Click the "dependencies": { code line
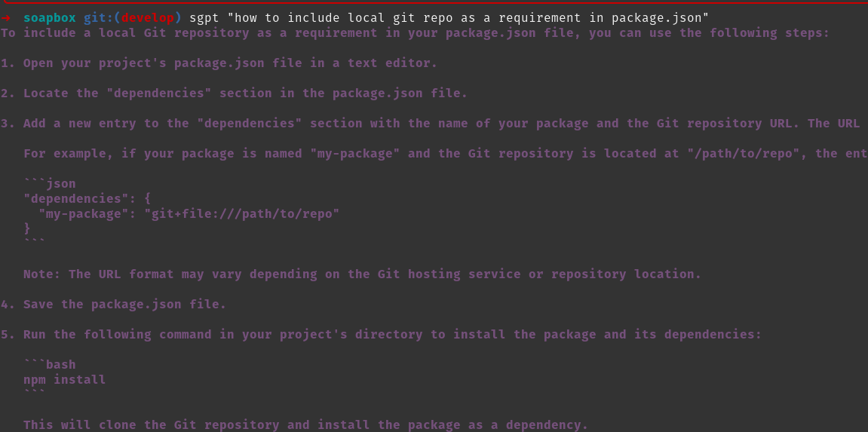 (87, 199)
